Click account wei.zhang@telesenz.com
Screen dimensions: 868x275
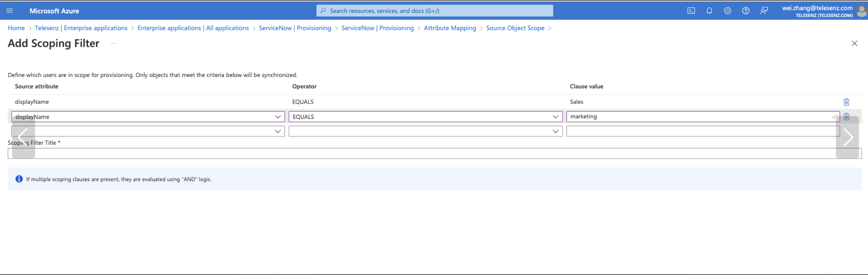pyautogui.click(x=817, y=8)
